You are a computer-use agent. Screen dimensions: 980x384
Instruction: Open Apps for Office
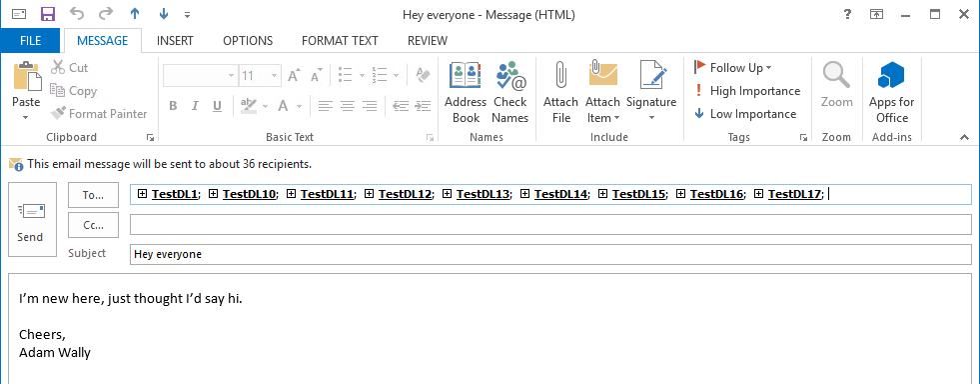(x=891, y=92)
